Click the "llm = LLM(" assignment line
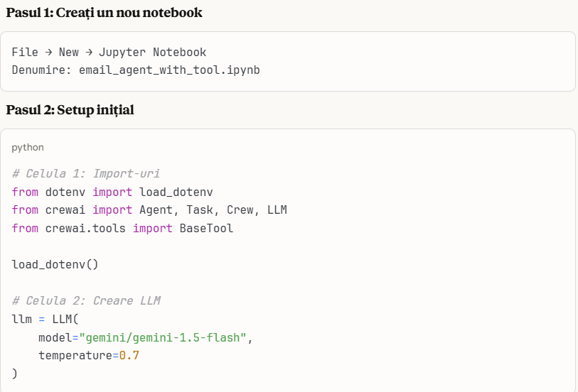This screenshot has width=578, height=392. tap(42, 319)
